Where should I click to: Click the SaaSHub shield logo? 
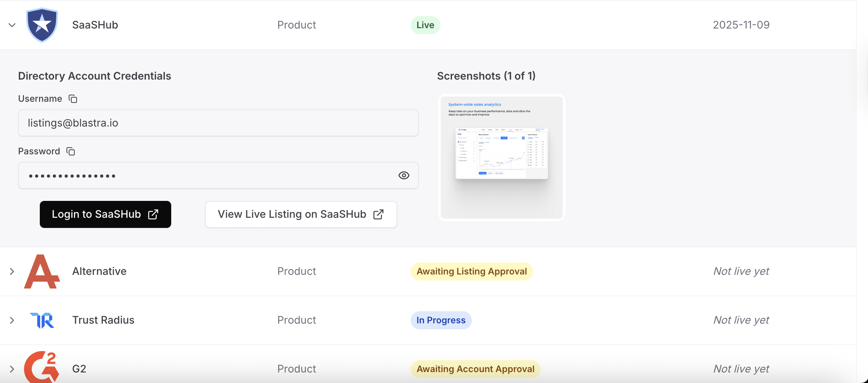(42, 25)
